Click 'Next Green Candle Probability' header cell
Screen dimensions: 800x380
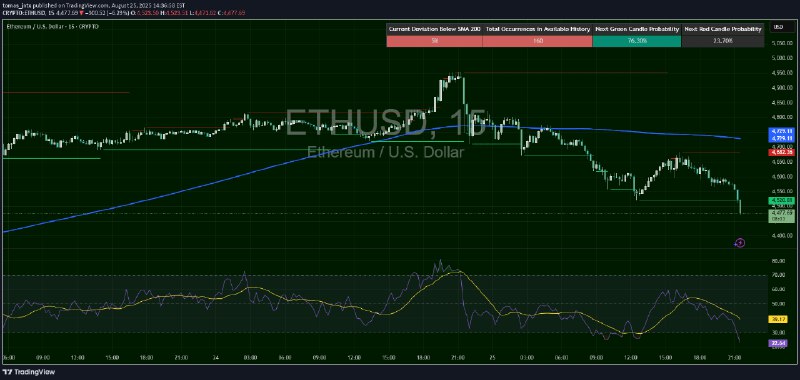pos(637,29)
